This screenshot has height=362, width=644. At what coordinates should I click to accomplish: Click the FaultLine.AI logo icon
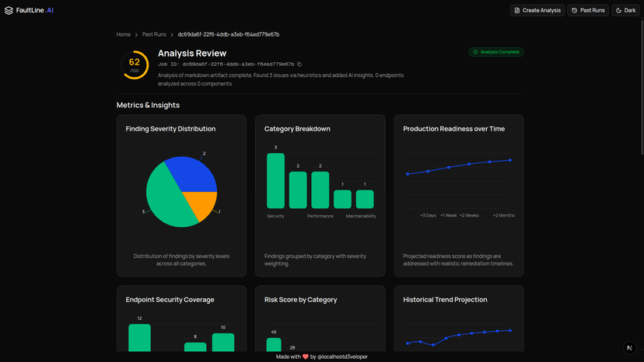pyautogui.click(x=9, y=10)
